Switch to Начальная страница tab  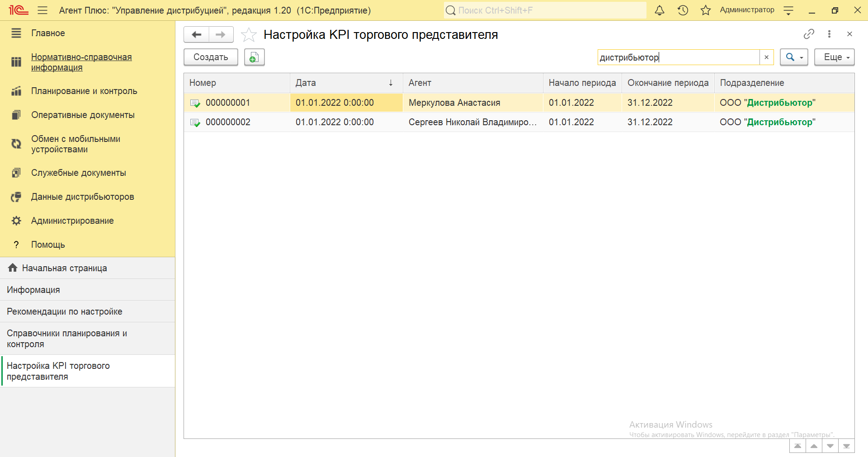coord(87,268)
